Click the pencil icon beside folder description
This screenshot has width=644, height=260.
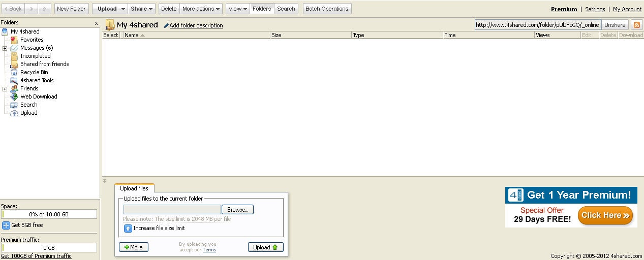point(166,25)
